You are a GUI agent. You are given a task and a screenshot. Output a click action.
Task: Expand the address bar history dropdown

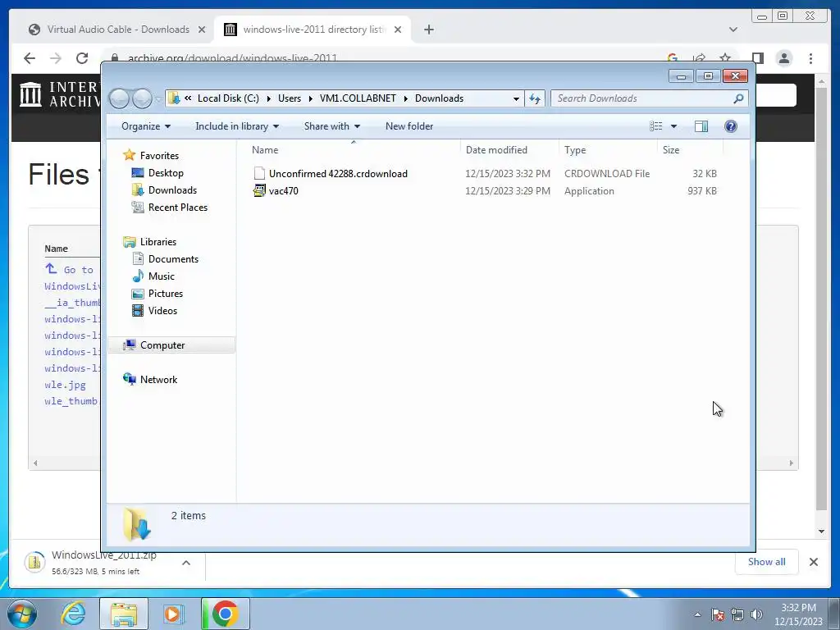point(516,98)
